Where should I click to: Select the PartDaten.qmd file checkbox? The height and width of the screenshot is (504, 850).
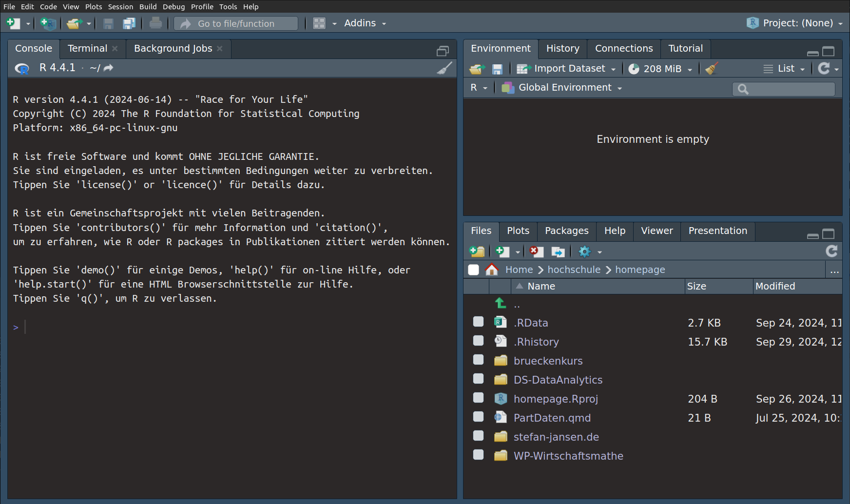click(479, 417)
